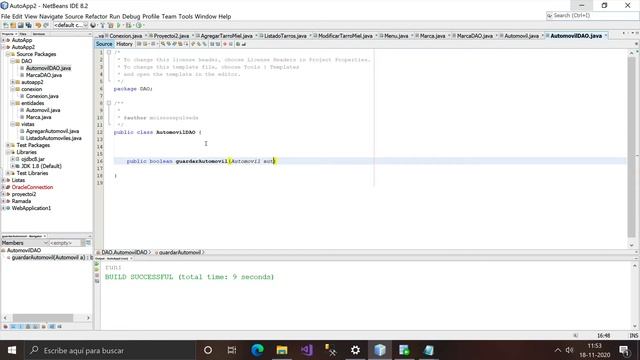Screen dimensions: 640x360
Task: Toggle the last navigator filter icon
Action: pos(59,327)
